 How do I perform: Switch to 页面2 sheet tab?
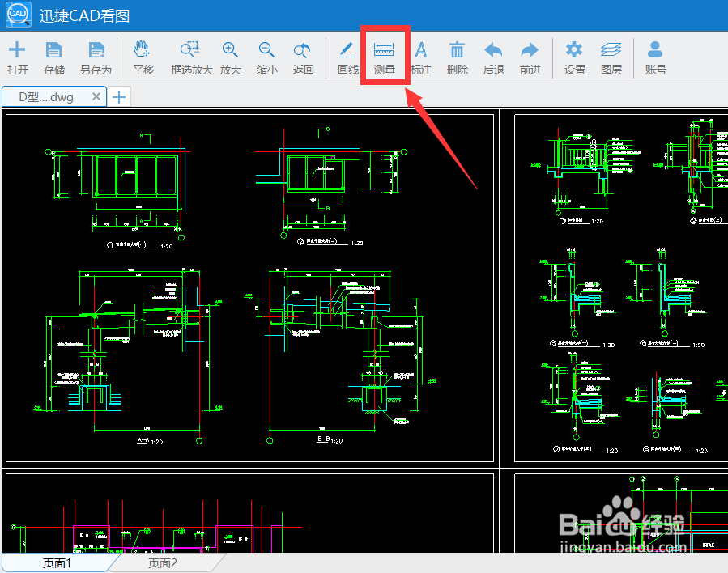click(163, 563)
